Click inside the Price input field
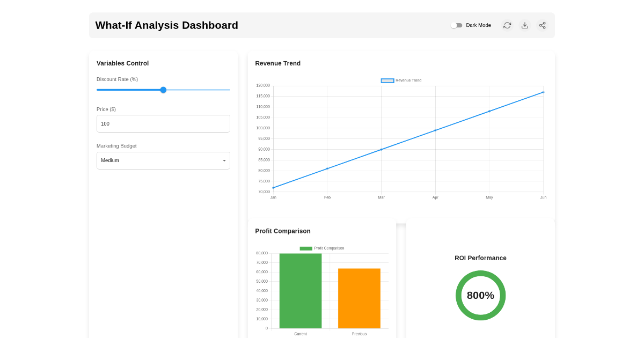 pos(163,123)
